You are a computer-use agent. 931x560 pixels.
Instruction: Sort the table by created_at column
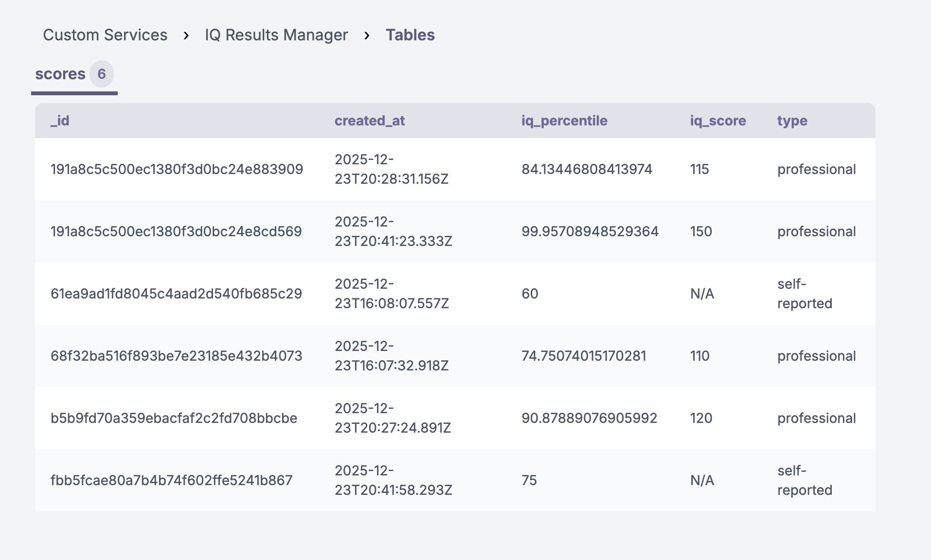coord(369,121)
